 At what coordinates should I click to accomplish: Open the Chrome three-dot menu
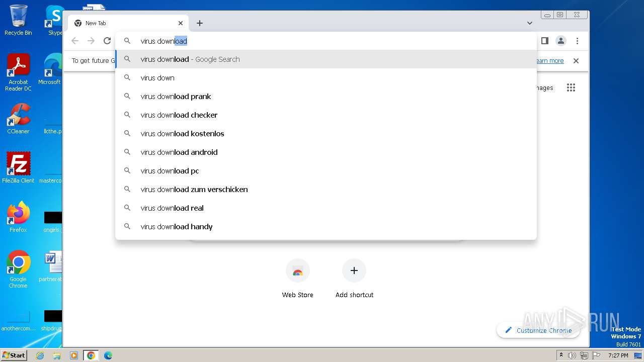click(x=577, y=41)
